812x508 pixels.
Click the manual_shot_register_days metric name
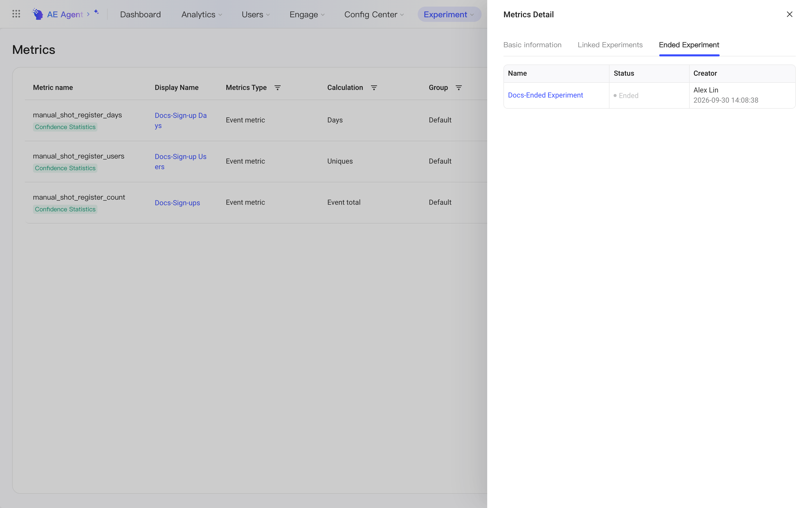point(77,115)
